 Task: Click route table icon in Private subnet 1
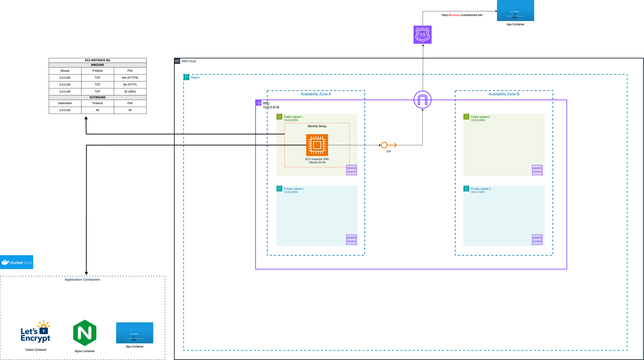[x=352, y=240]
